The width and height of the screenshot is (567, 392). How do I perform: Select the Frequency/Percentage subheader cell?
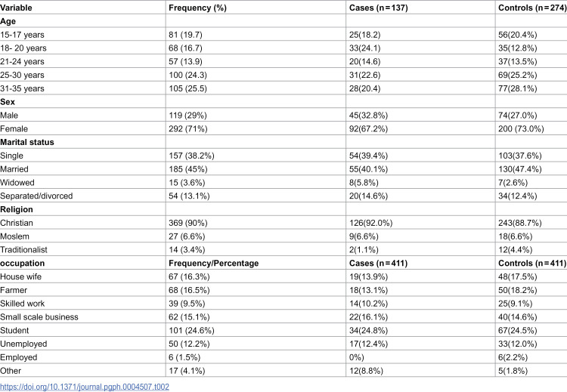coord(213,263)
